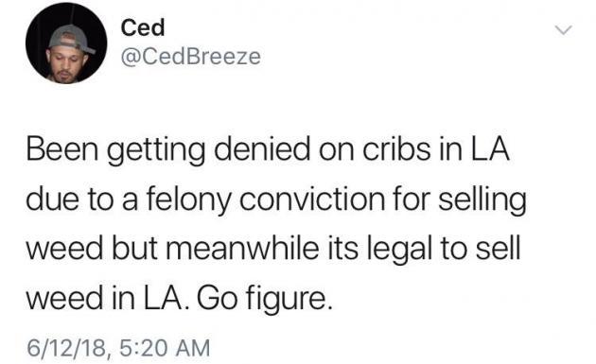Click the words "Been getting" in tweet
The height and width of the screenshot is (364, 596).
pos(116,150)
